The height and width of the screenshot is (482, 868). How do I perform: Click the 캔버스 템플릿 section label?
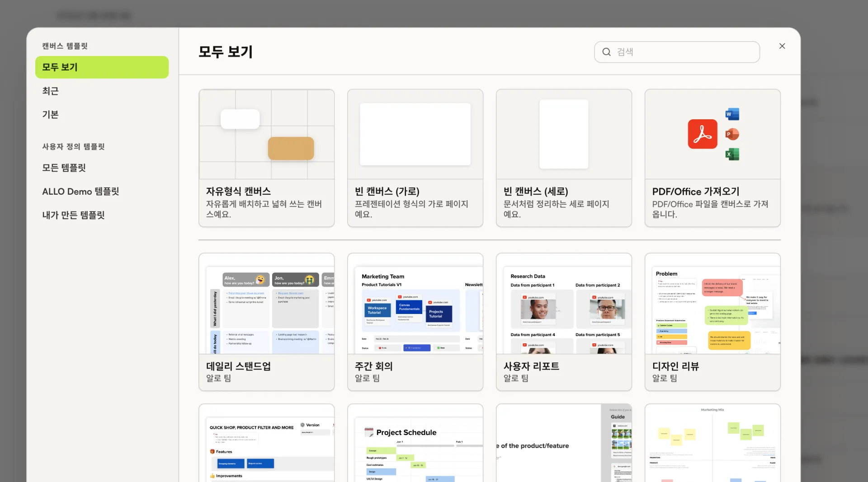point(65,46)
